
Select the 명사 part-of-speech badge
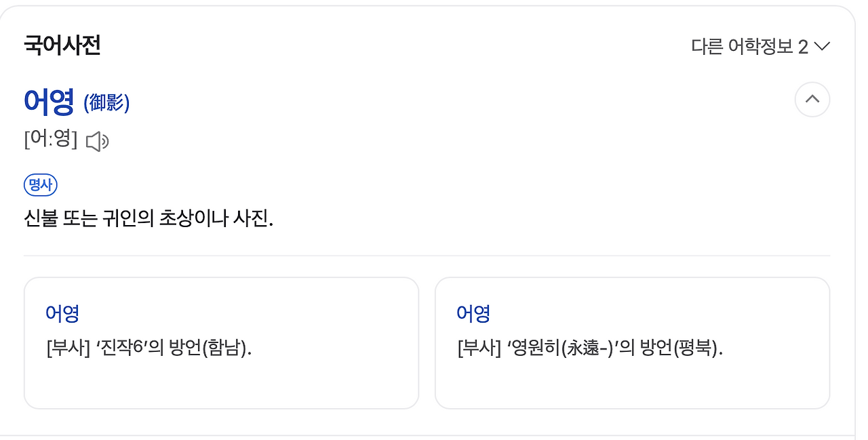pyautogui.click(x=40, y=184)
